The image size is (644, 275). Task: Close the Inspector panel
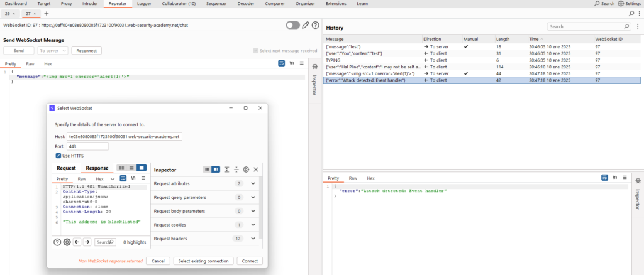coord(255,170)
